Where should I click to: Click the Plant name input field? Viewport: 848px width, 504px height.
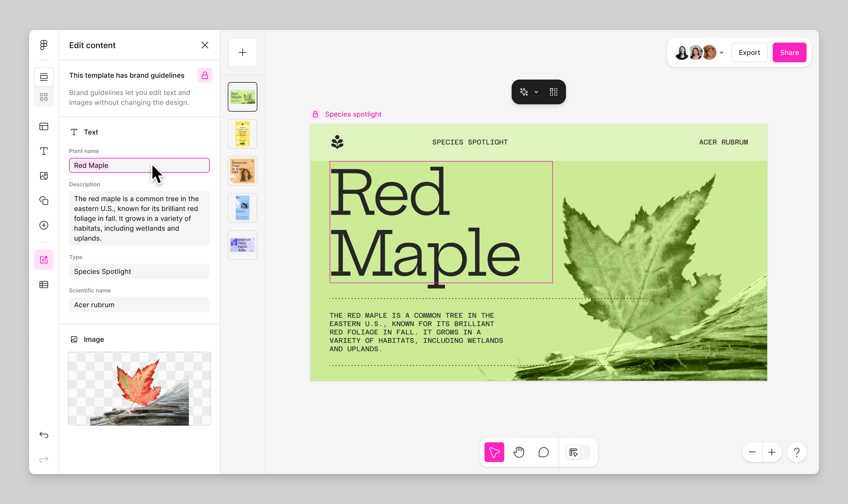click(139, 165)
